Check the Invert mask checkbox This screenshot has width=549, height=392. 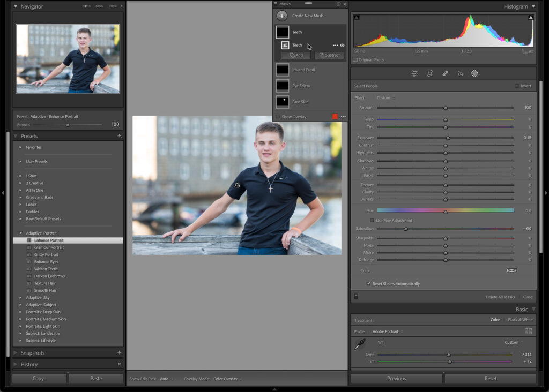(517, 86)
